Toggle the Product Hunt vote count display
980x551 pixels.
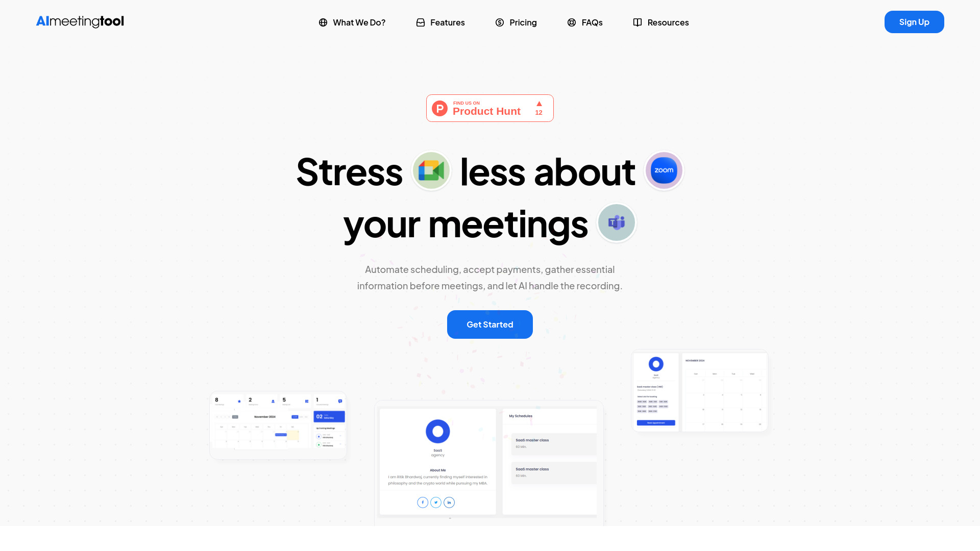tap(538, 108)
